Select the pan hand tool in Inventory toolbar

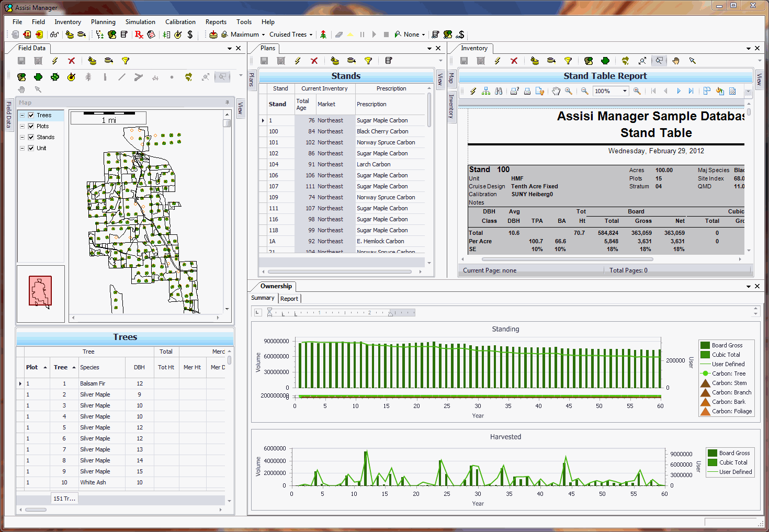676,61
